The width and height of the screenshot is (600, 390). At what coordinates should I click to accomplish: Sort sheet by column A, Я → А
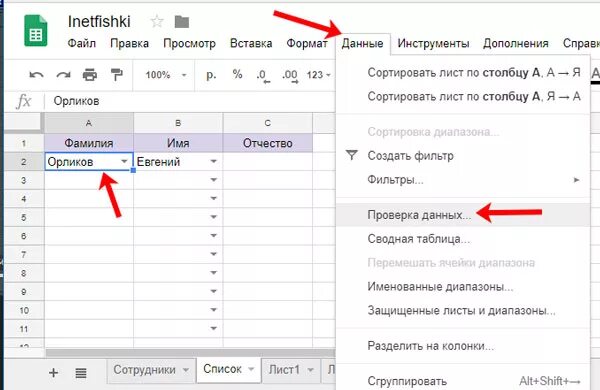(x=463, y=96)
